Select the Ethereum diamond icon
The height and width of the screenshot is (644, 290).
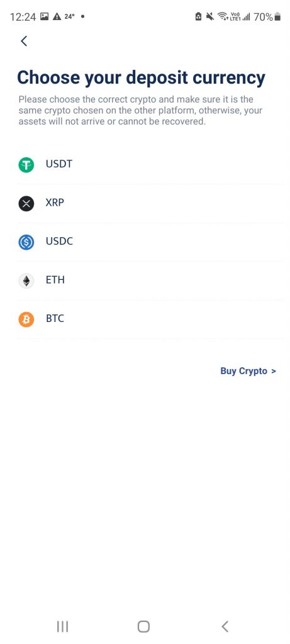(x=26, y=281)
